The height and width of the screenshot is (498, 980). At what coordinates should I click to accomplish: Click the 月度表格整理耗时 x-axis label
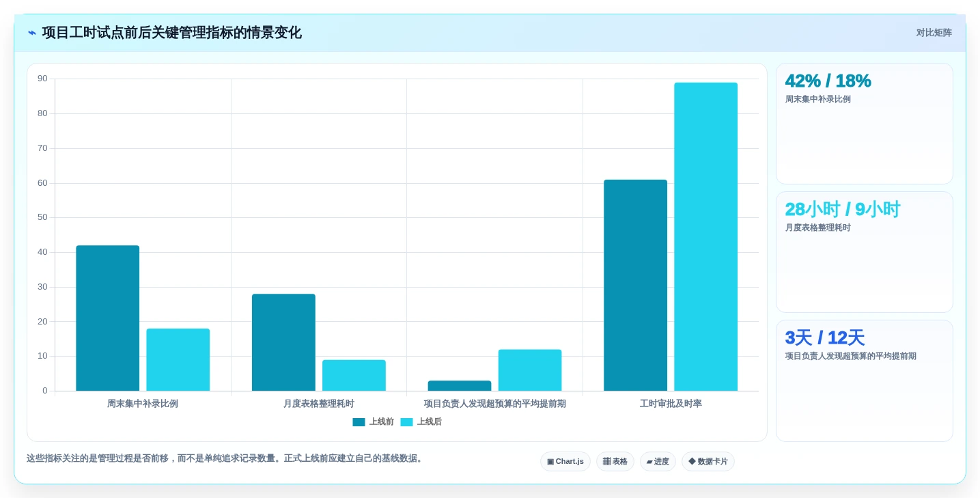[x=319, y=404]
